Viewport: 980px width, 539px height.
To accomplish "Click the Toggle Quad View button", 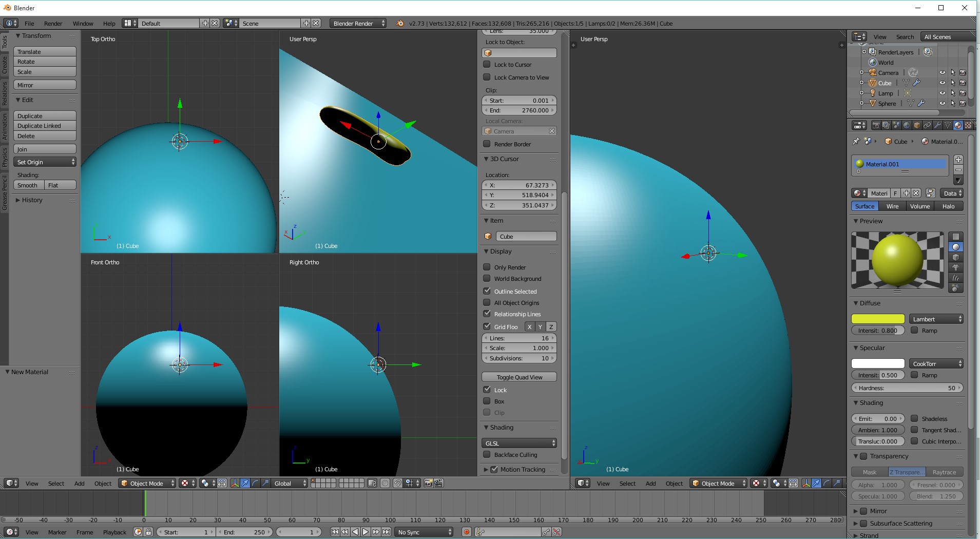I will click(x=519, y=377).
